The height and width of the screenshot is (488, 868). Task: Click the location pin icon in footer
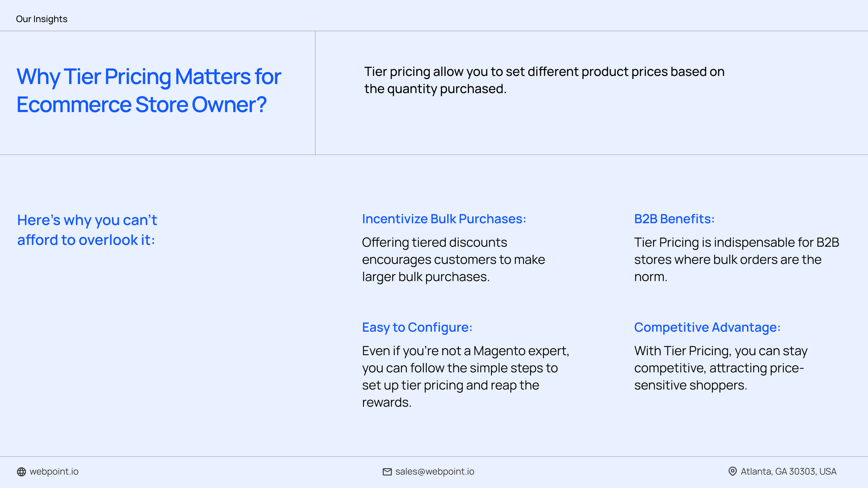[x=732, y=471]
